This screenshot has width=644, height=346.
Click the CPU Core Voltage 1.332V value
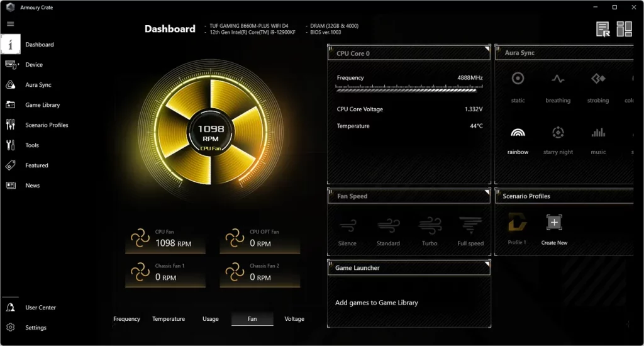click(474, 109)
